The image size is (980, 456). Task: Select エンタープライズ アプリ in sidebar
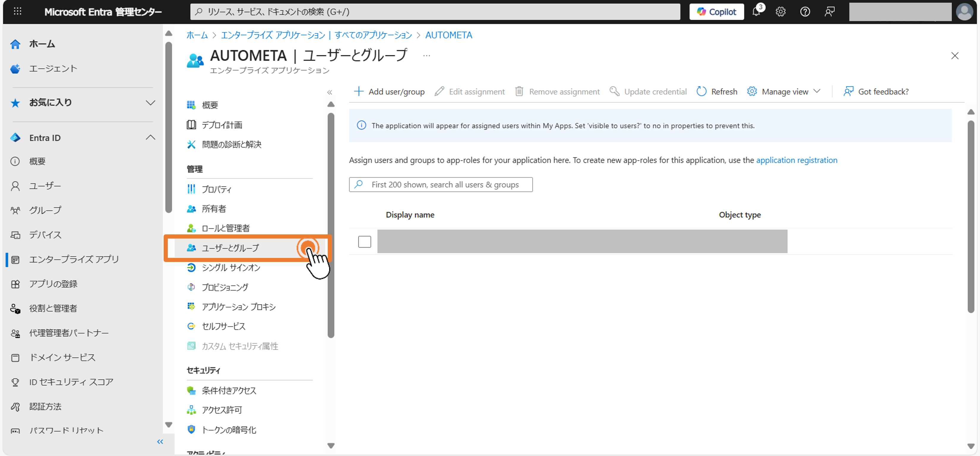(x=74, y=260)
